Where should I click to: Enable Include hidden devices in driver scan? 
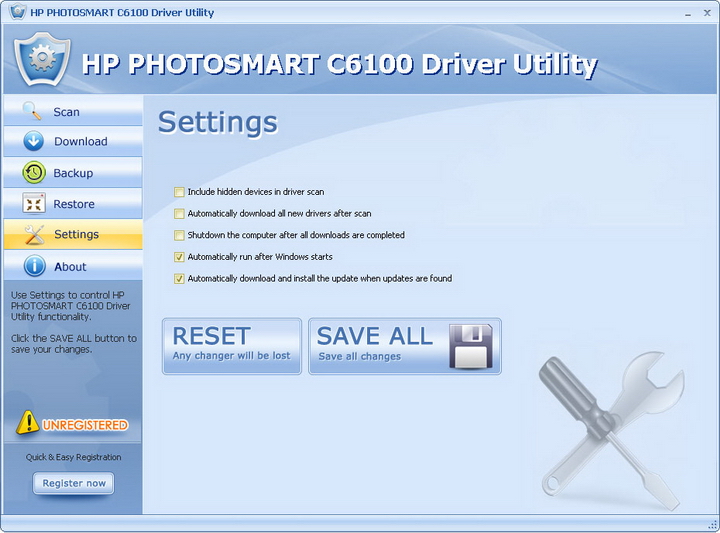click(x=179, y=192)
